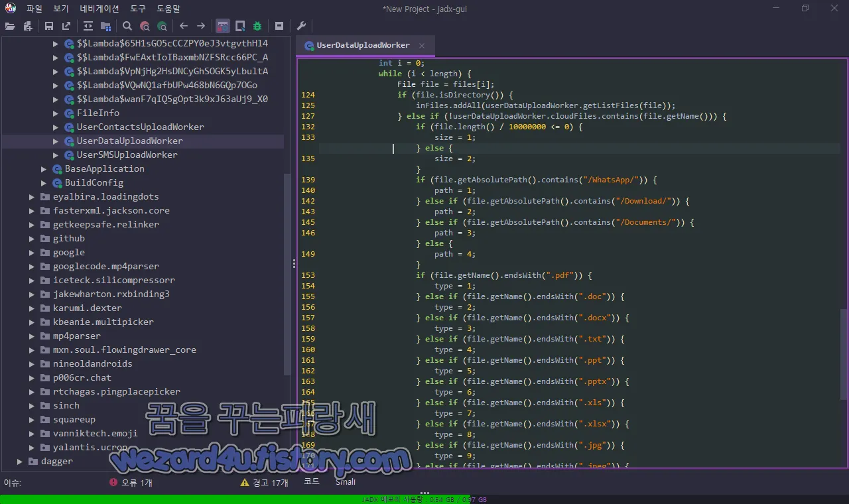
Task: Click the jadx app logo in title bar
Action: tap(10, 8)
